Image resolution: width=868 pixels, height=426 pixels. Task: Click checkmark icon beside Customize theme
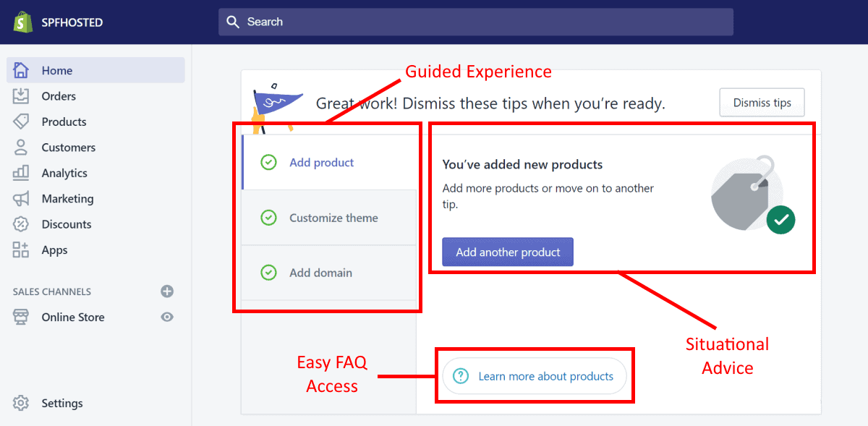pyautogui.click(x=268, y=218)
